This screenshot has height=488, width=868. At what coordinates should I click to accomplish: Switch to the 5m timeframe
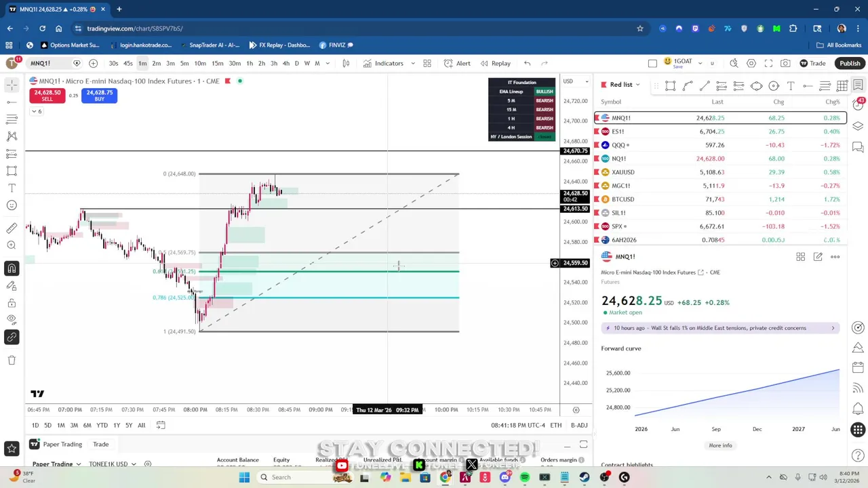184,63
